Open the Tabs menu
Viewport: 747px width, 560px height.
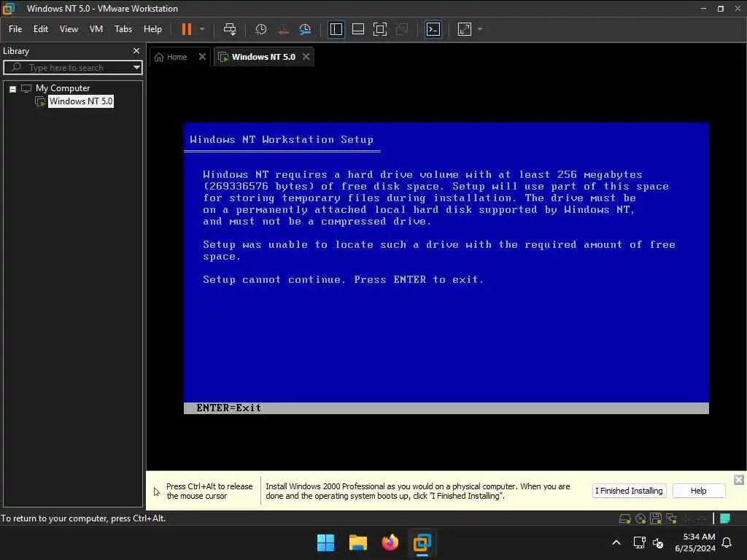123,29
